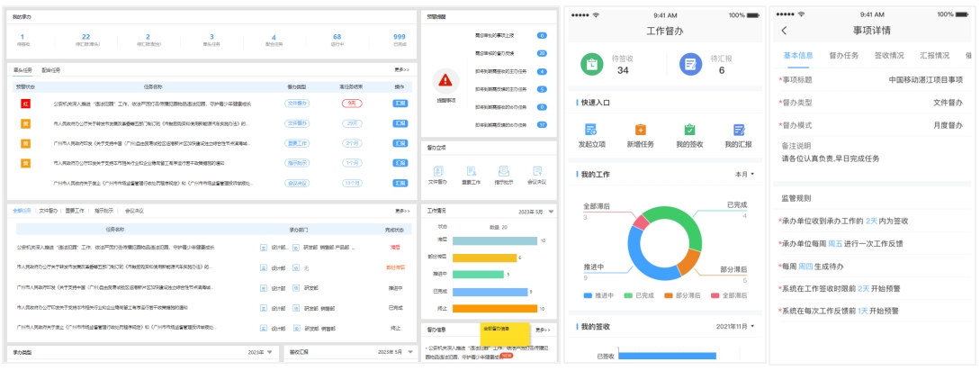Open 发起立项 quick entry icon
Viewport: 980px width, 371px height.
[x=590, y=130]
